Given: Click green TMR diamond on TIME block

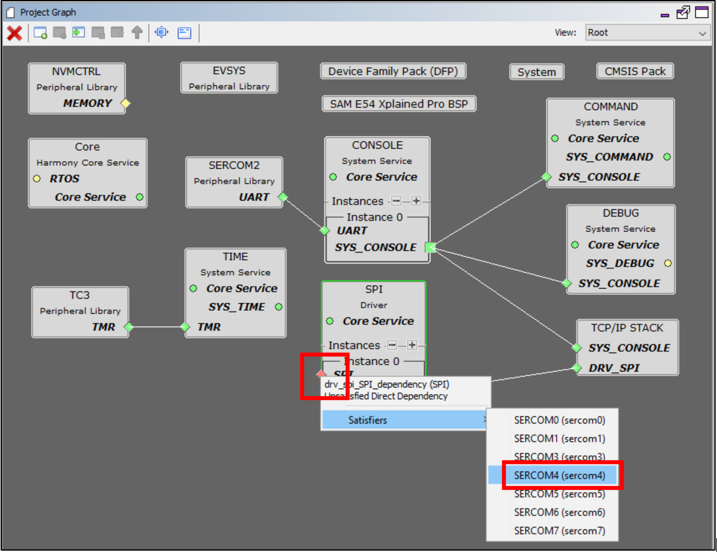Looking at the screenshot, I should coord(185,327).
